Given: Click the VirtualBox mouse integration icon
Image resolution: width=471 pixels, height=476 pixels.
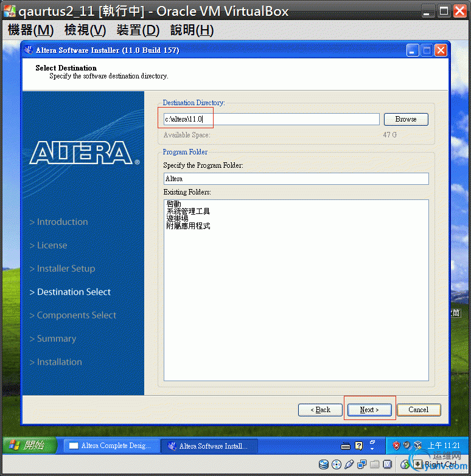Looking at the screenshot, I should (x=405, y=464).
